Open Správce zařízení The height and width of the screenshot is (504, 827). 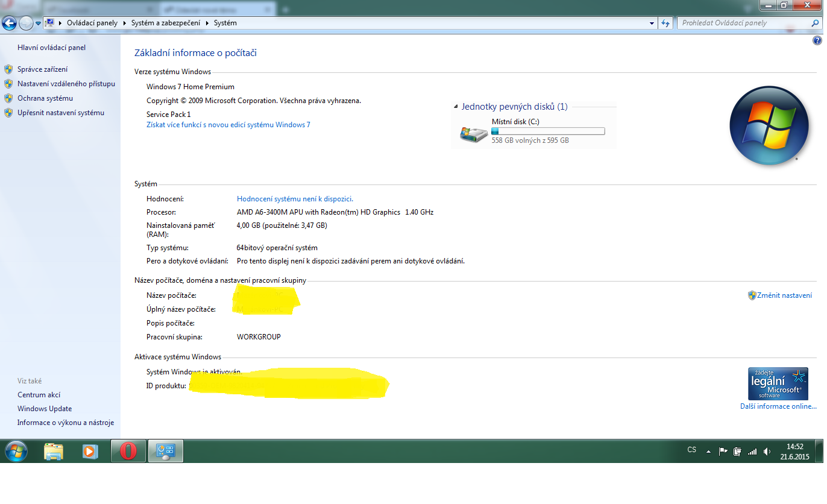pos(42,69)
